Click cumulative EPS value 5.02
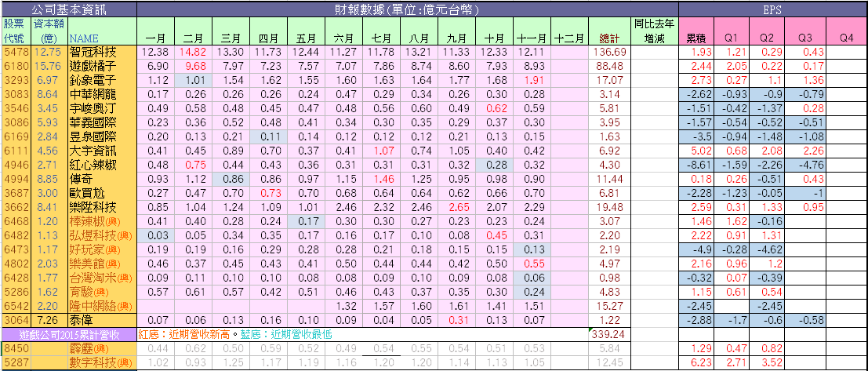 tap(695, 150)
